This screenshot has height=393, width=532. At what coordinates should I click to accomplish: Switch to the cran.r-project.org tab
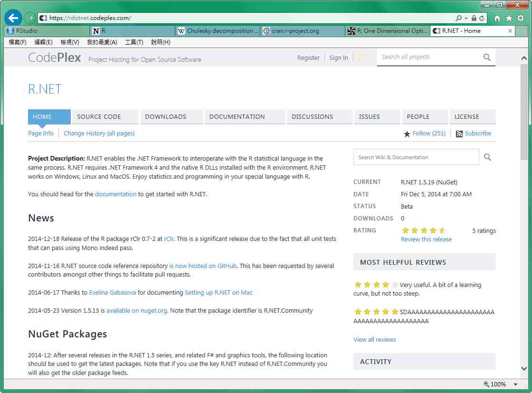coord(303,31)
